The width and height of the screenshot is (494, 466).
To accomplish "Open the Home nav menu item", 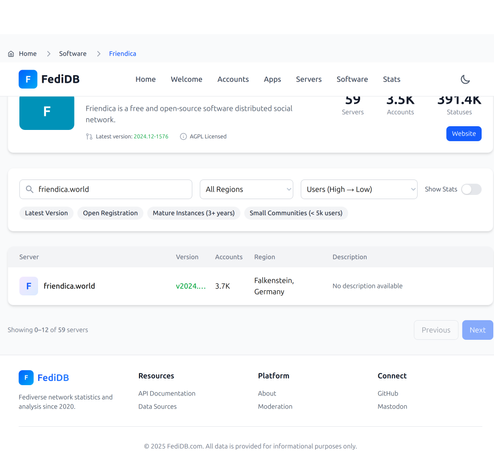I will 146,79.
